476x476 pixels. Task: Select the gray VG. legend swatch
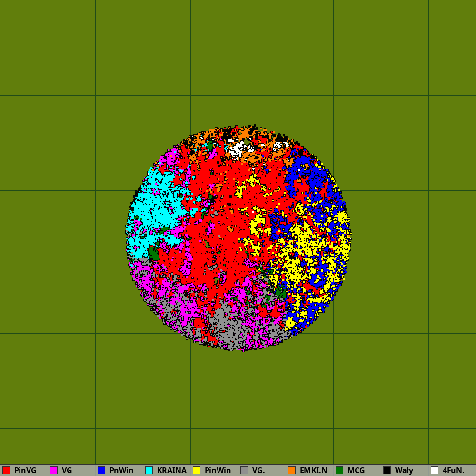[244, 470]
